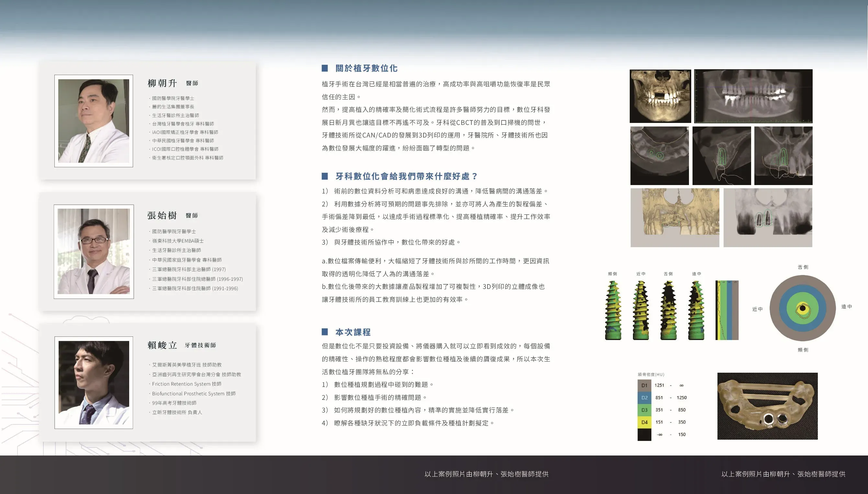Viewport: 868px width, 494px height.
Task: Click the portrait photo of 賴峻立 牙體技術師
Action: (x=94, y=382)
